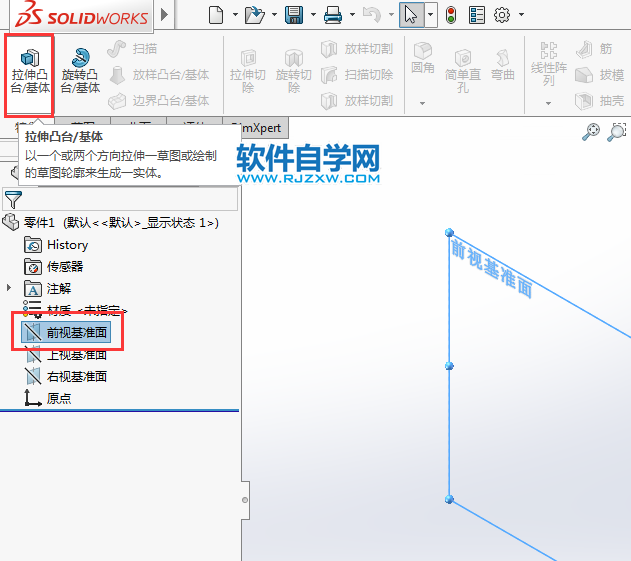Viewport: 631px width, 561px height.
Task: Click the Zoom to Fit magnifier
Action: point(591,132)
